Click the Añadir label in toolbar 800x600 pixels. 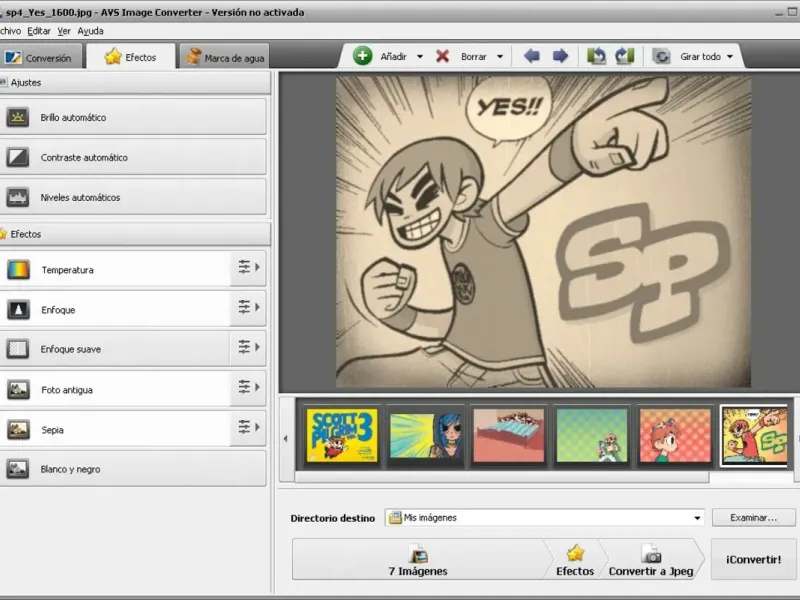click(393, 57)
